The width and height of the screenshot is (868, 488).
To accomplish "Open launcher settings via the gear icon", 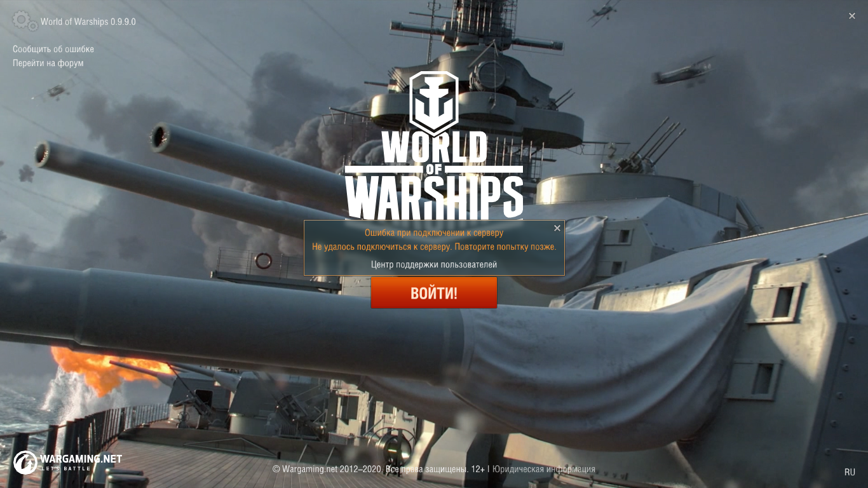I will click(x=25, y=21).
